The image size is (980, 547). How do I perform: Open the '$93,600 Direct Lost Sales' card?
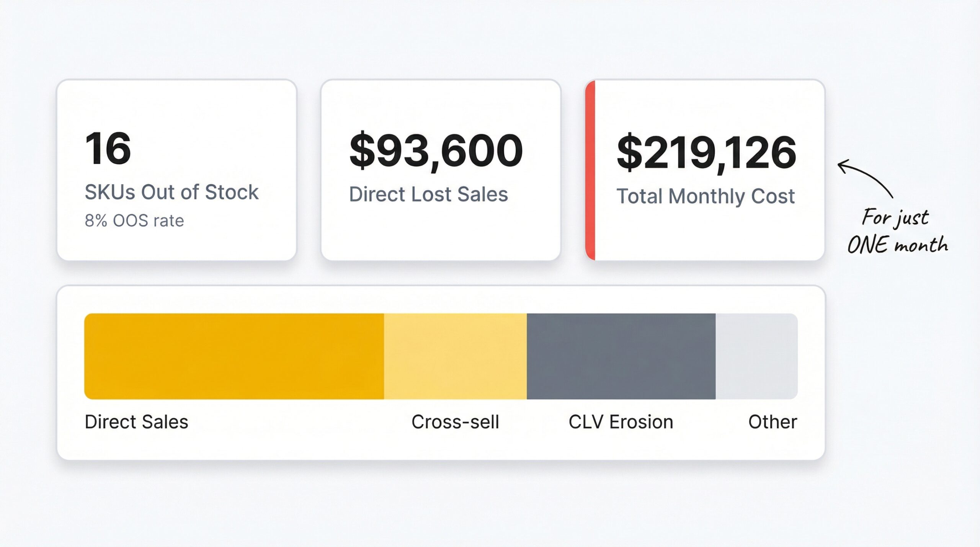tap(440, 172)
